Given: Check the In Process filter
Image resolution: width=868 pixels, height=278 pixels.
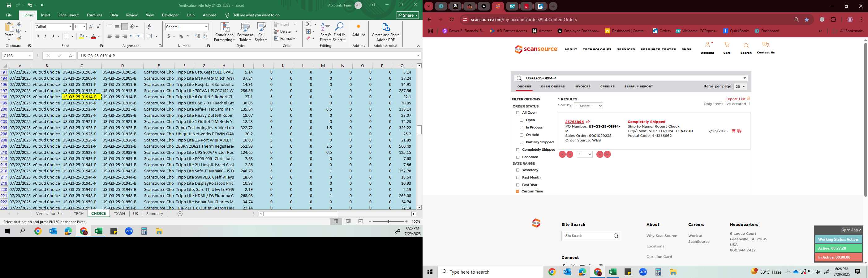Looking at the screenshot, I should pos(522,128).
